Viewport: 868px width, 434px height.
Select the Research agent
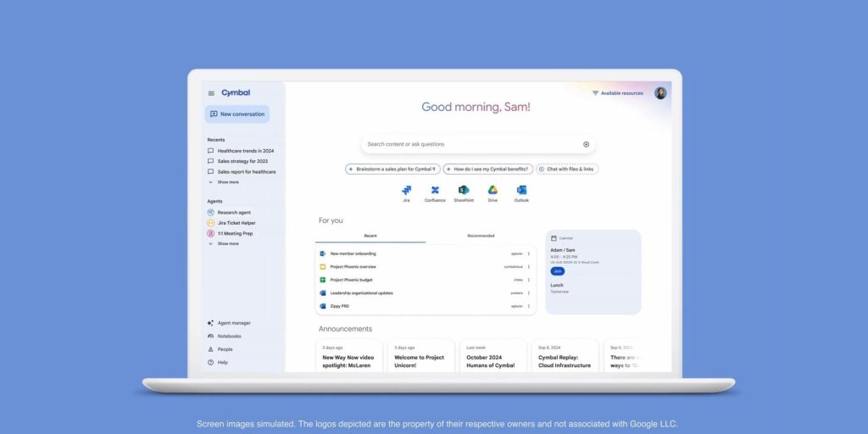point(233,213)
